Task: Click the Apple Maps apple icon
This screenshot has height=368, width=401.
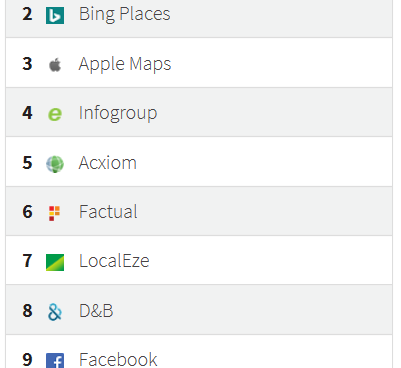Action: click(55, 65)
